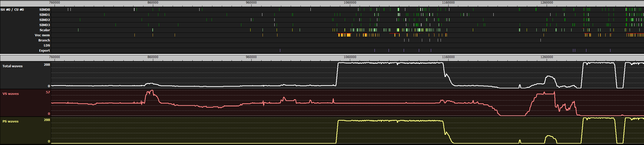This screenshot has width=644, height=145.
Task: Select the Export row label
Action: (x=44, y=51)
